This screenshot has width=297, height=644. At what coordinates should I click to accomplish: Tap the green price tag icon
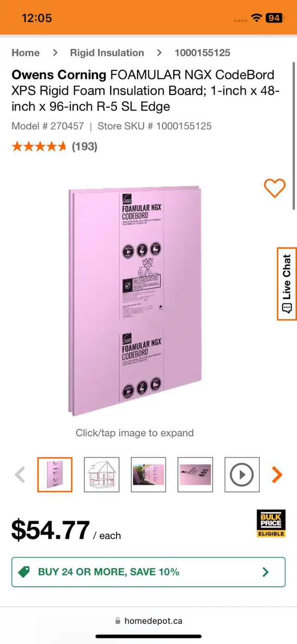24,572
